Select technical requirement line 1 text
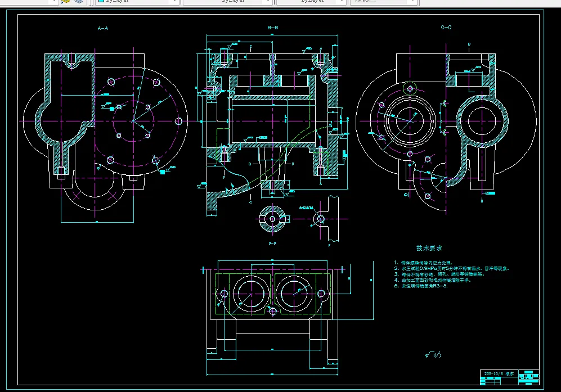The height and width of the screenshot is (392, 561). [x=424, y=263]
